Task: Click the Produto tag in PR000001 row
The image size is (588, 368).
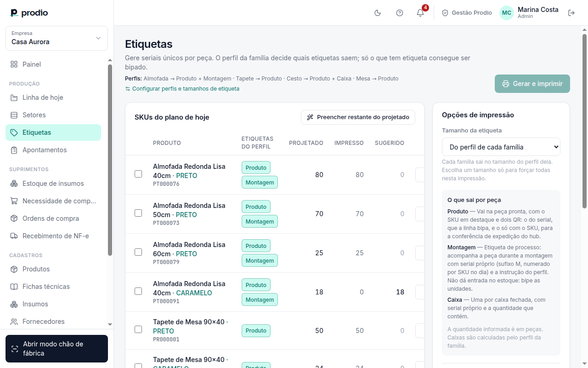Action: [256, 331]
